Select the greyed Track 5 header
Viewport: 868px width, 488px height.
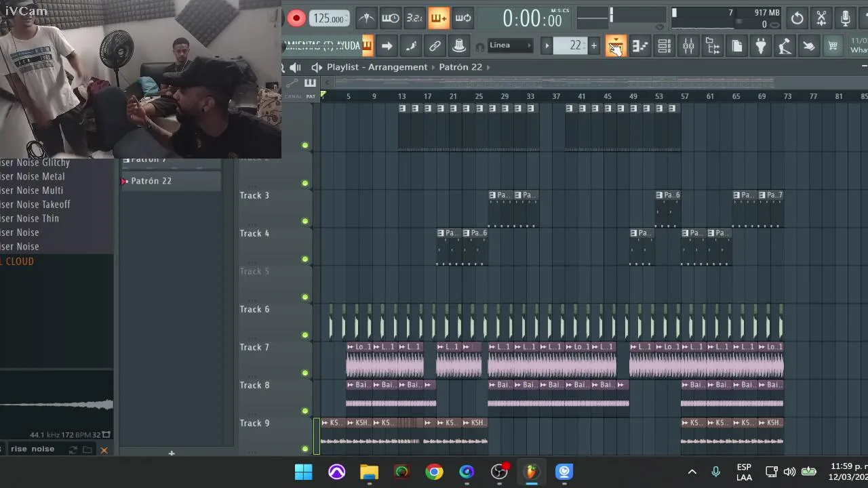tap(254, 271)
